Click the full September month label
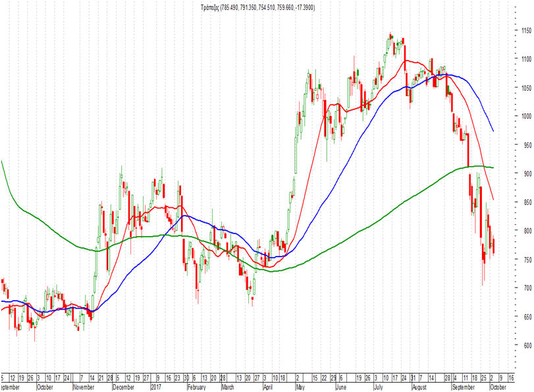Screen dimensions: 534x392 coord(463,387)
